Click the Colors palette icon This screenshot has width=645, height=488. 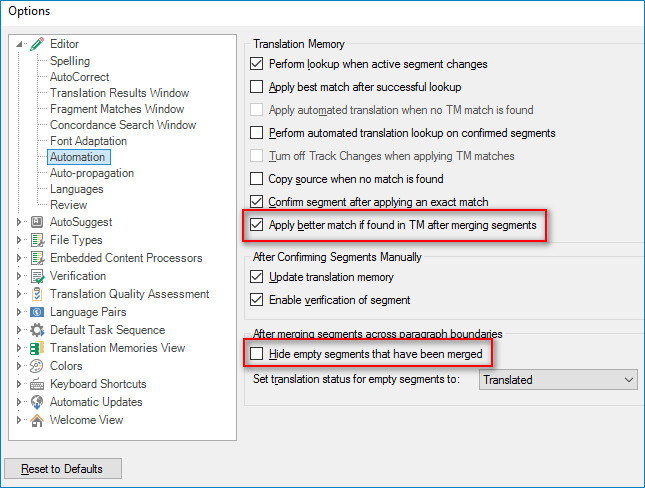38,366
